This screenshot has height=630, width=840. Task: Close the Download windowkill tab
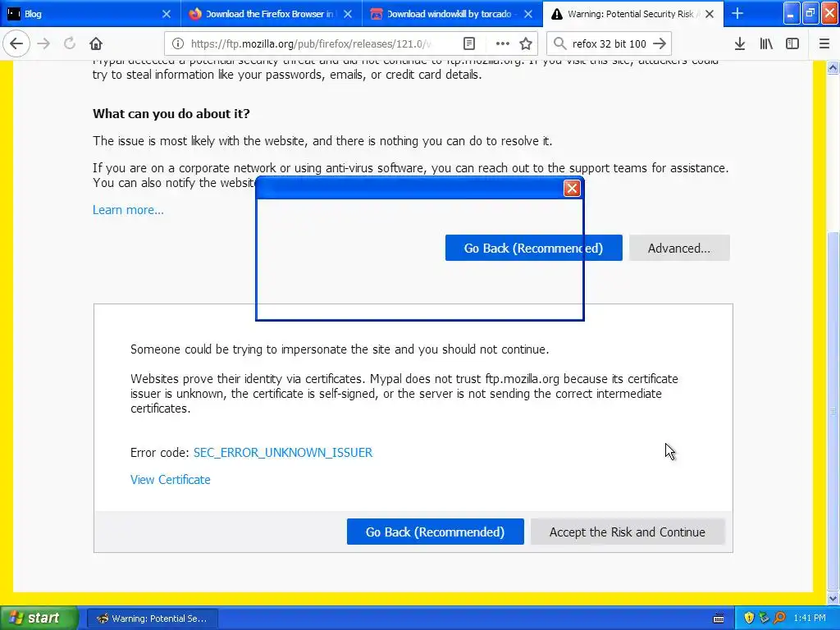click(528, 14)
